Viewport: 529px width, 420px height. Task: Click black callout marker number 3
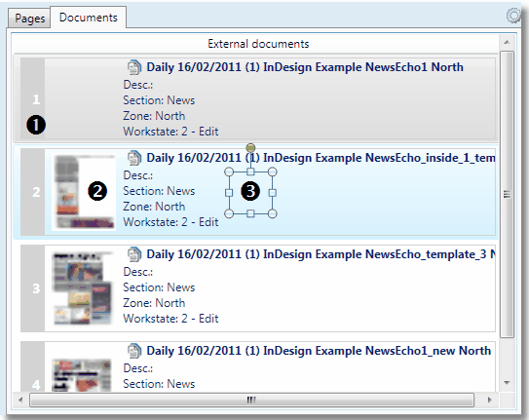pos(250,191)
